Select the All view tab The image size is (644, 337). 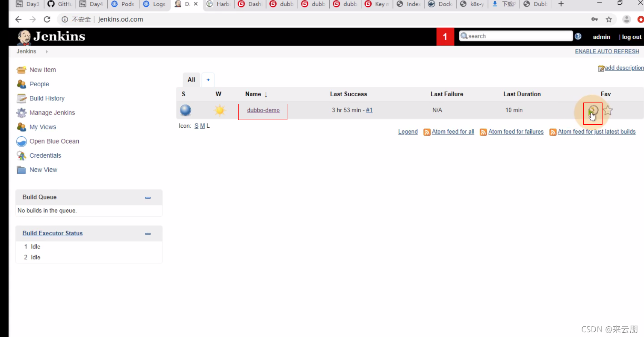(191, 79)
